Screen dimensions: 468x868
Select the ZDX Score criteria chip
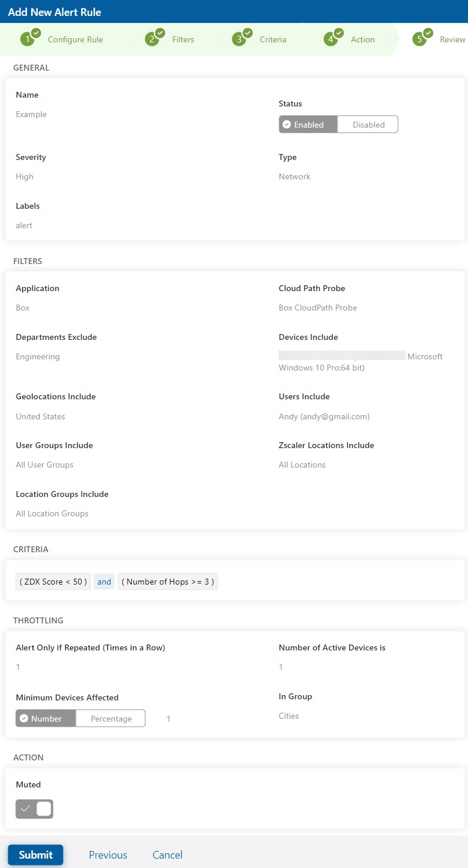(x=52, y=581)
